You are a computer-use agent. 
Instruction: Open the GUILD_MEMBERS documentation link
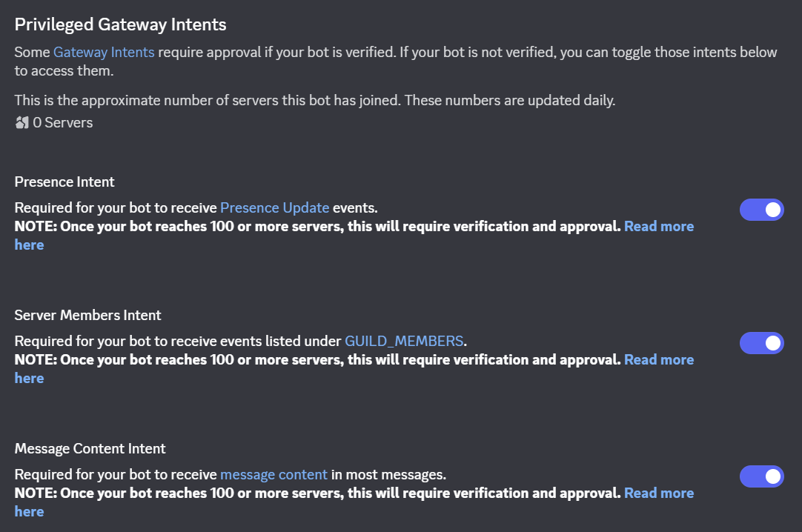[404, 342]
